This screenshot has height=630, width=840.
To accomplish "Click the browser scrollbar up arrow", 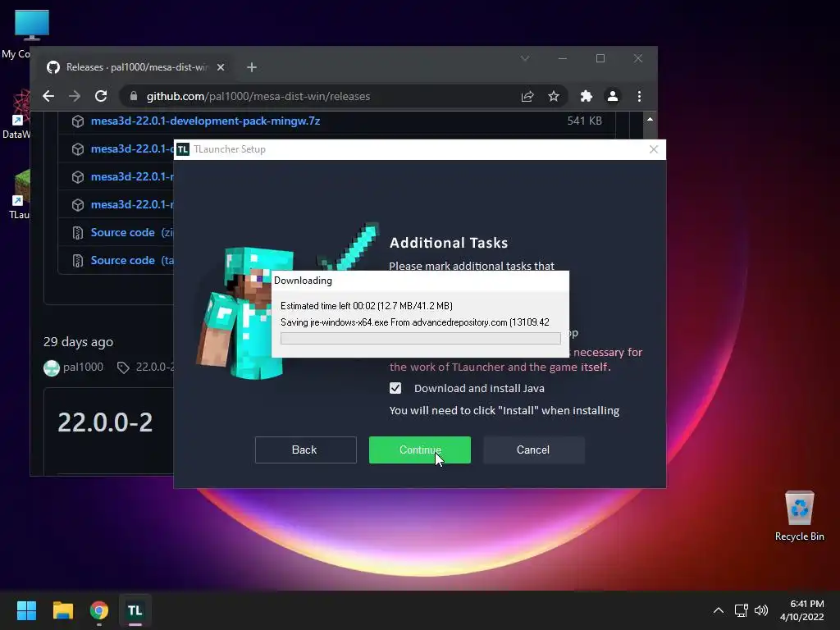I will point(650,120).
